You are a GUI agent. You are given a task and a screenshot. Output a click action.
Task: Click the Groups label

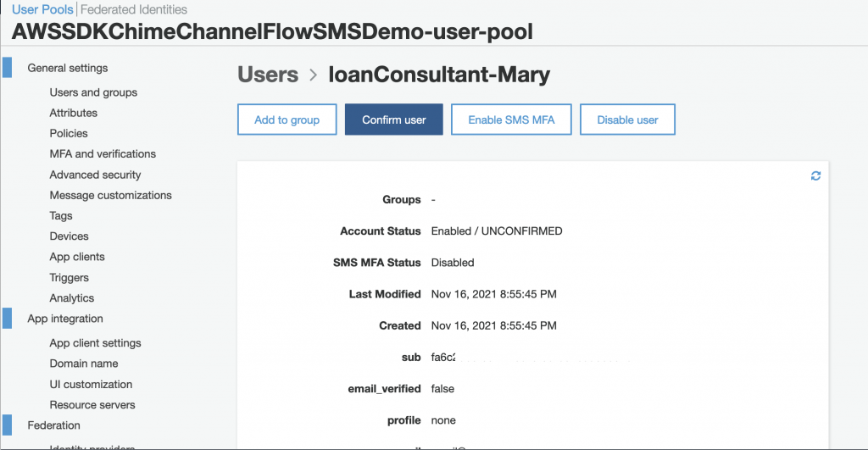pos(401,200)
